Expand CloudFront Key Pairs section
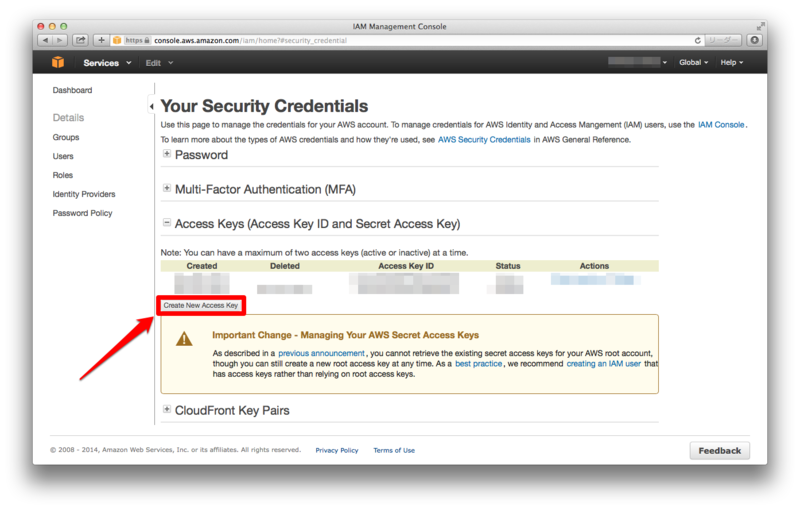The image size is (800, 510). pyautogui.click(x=167, y=409)
